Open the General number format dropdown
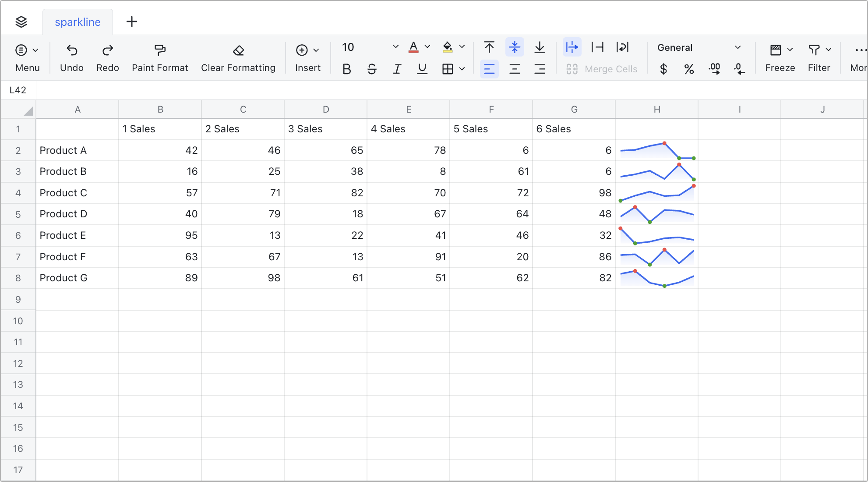868x482 pixels. (699, 47)
